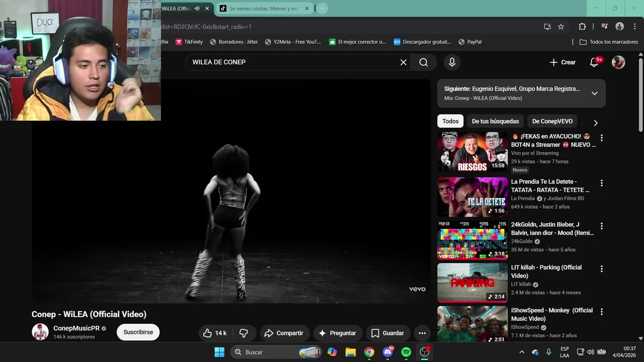Open Spotify from the taskbar

[406, 352]
